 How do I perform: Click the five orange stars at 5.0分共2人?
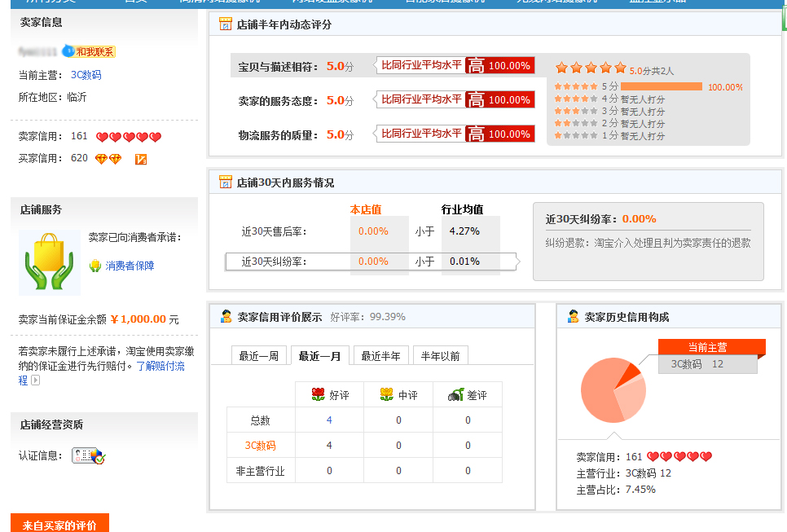591,68
